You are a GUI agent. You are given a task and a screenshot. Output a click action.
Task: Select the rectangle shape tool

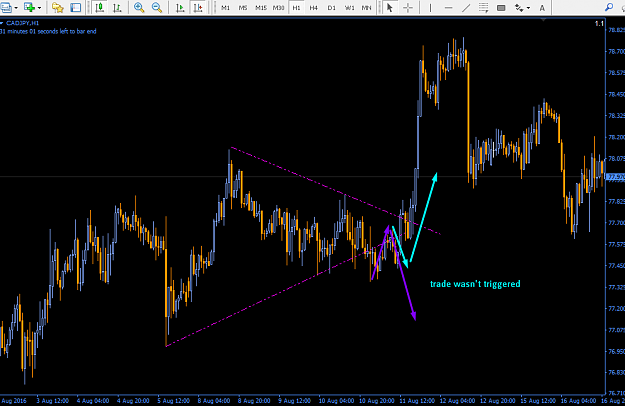click(x=501, y=8)
